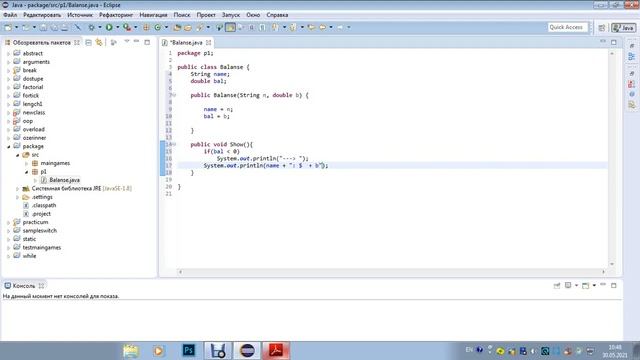This screenshot has height=360, width=640.
Task: Click the taskbar clock showing 10:48
Action: (615, 347)
